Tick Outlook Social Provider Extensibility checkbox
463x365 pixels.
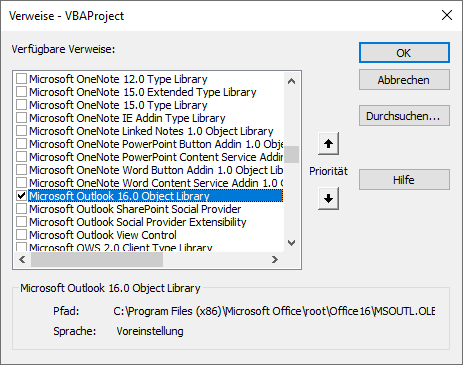click(x=22, y=222)
